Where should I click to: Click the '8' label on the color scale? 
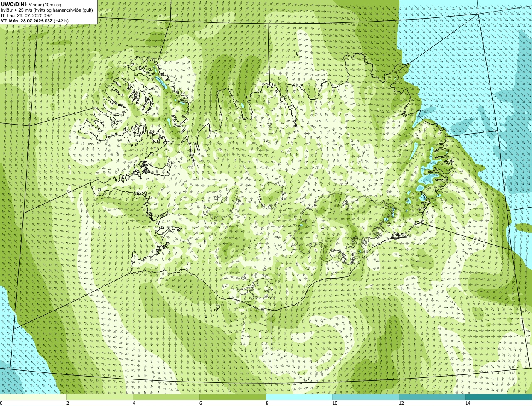(267, 403)
